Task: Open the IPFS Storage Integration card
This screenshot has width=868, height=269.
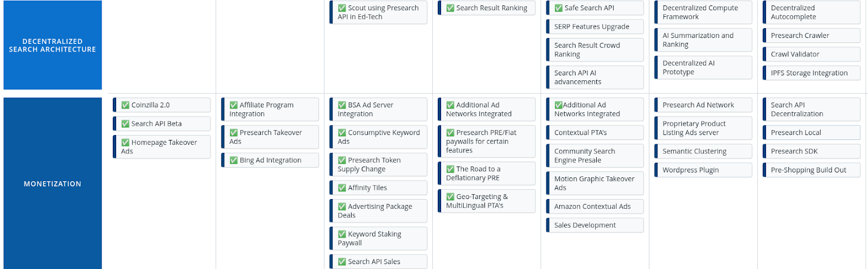Action: 812,73
